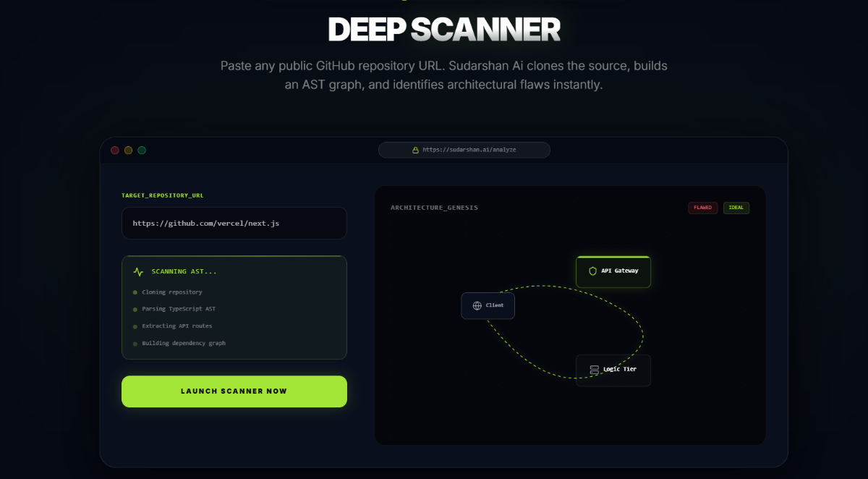Click the padlock icon in address bar

point(415,150)
